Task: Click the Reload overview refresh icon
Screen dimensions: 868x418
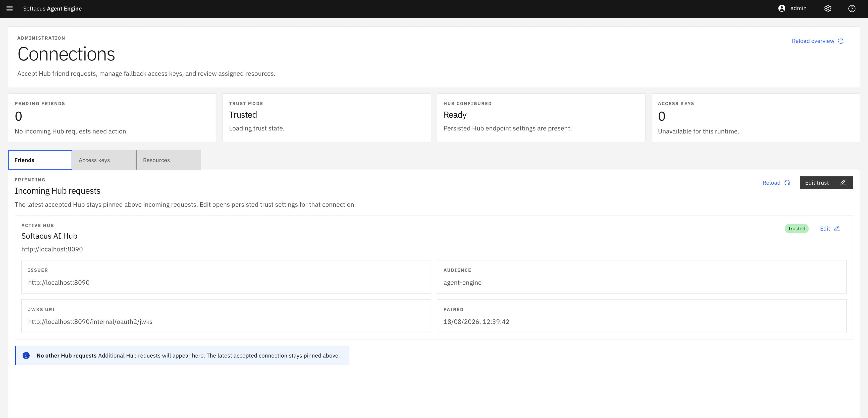Action: [841, 41]
